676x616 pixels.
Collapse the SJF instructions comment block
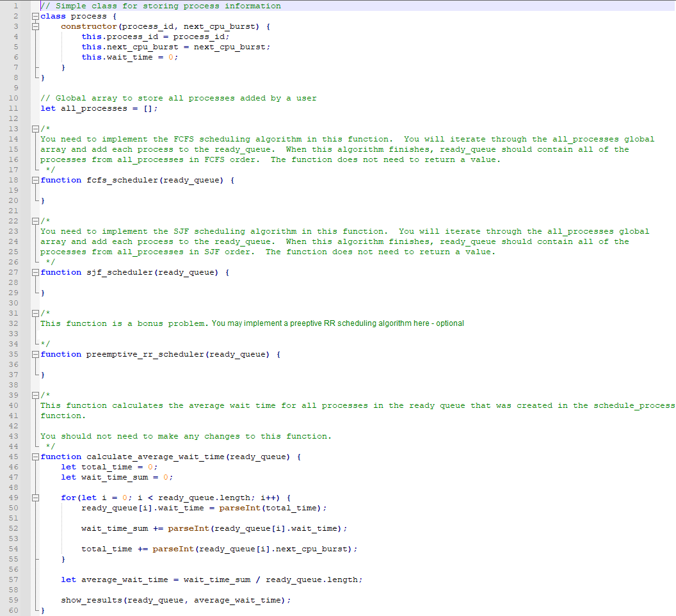(35, 221)
